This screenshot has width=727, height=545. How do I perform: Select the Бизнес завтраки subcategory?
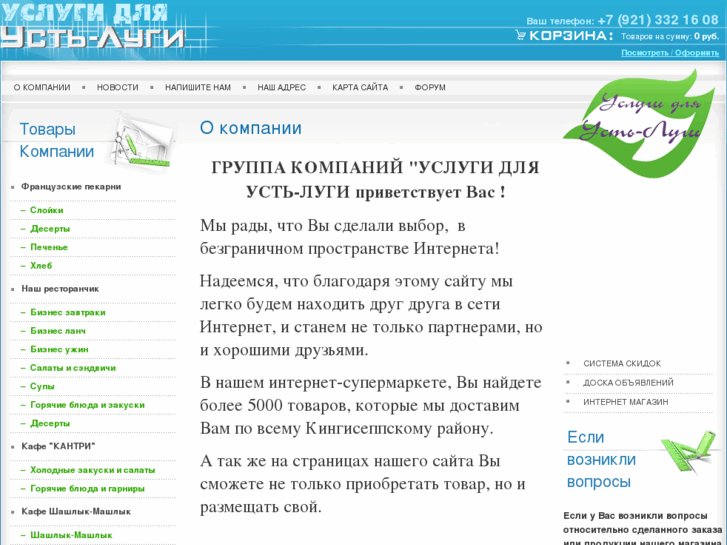point(68,312)
